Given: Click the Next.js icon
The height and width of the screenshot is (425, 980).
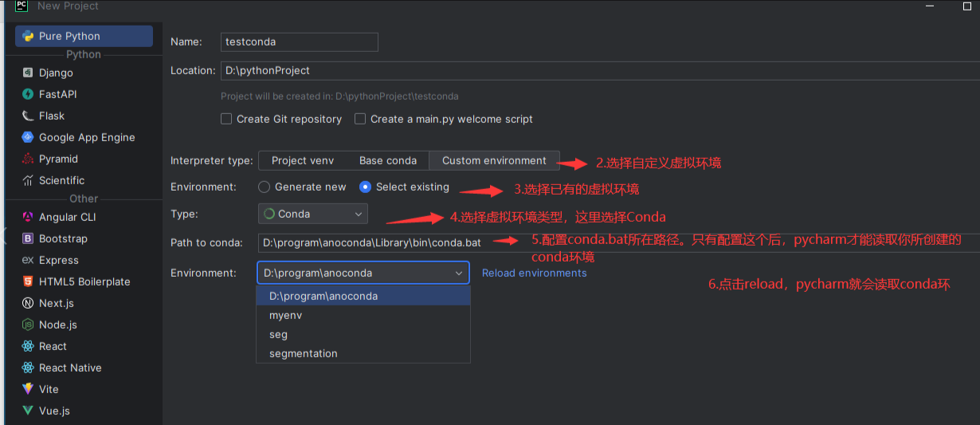Looking at the screenshot, I should [28, 303].
